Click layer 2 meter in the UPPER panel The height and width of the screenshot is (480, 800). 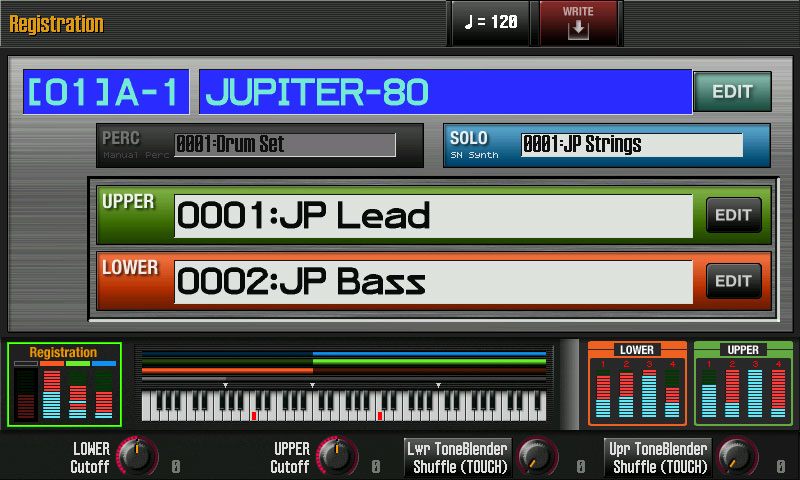[732, 393]
